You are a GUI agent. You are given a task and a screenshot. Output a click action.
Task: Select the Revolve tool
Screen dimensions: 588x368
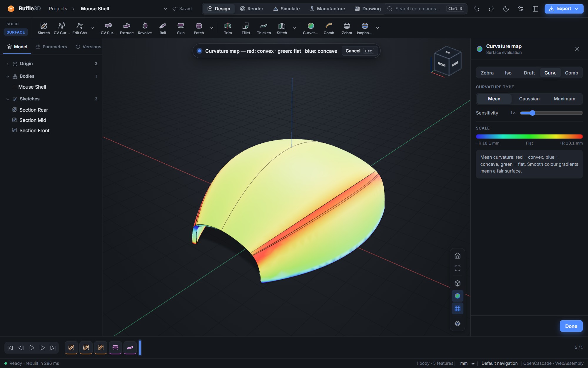(x=145, y=28)
